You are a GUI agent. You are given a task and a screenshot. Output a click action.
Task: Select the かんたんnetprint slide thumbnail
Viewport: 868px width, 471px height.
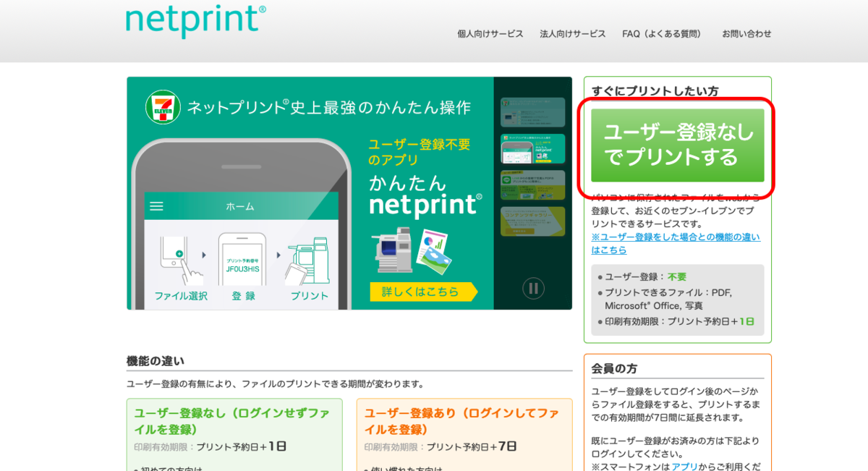click(x=532, y=148)
